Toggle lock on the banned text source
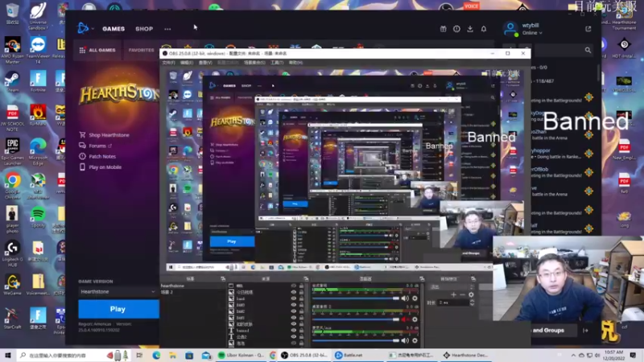 [301, 331]
